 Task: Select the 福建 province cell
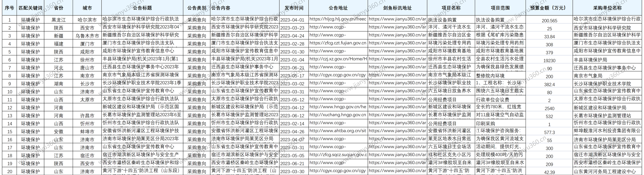pos(59,44)
